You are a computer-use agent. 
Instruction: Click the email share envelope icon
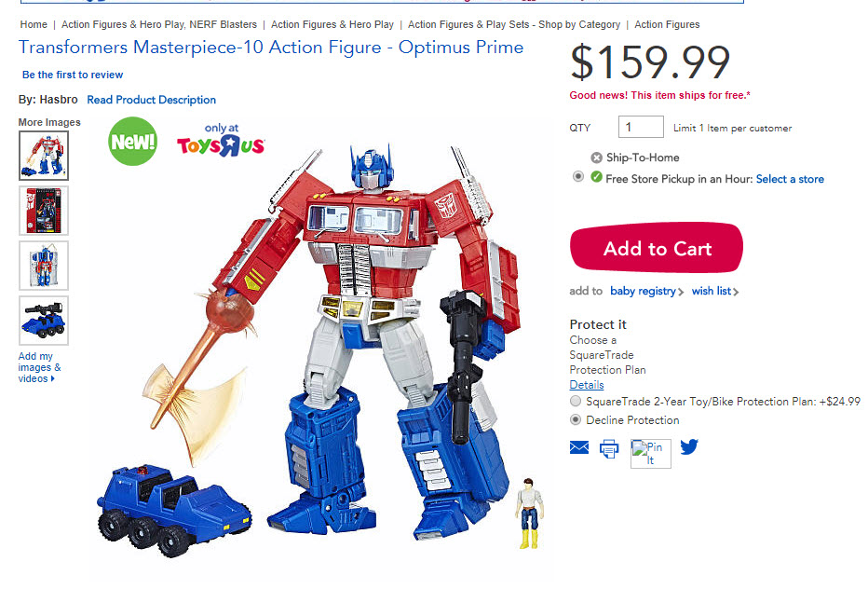pyautogui.click(x=579, y=447)
